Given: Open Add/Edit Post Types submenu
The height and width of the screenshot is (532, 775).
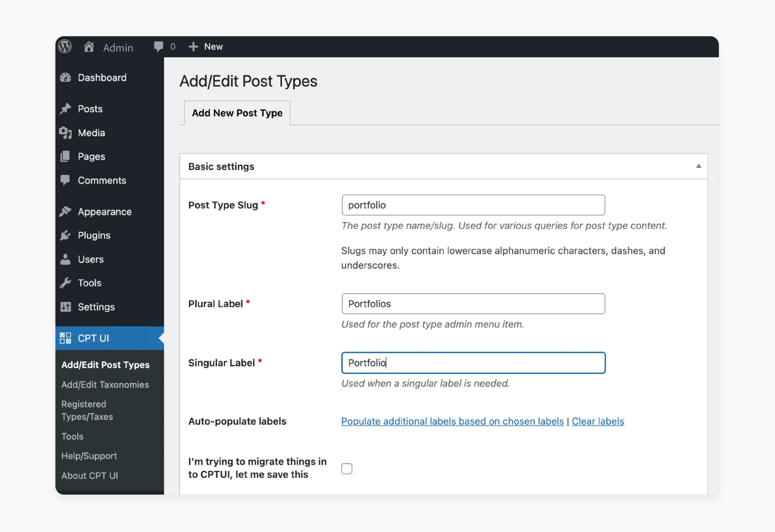Looking at the screenshot, I should [x=105, y=365].
